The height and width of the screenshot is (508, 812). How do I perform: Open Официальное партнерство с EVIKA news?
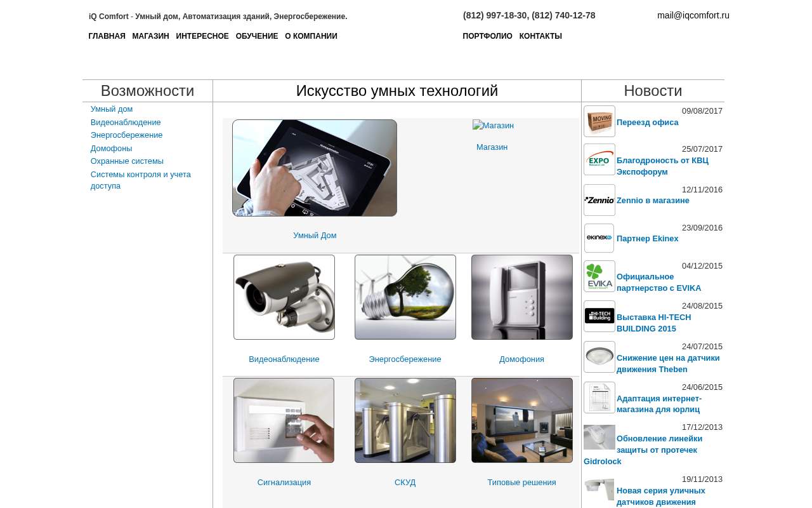[659, 283]
